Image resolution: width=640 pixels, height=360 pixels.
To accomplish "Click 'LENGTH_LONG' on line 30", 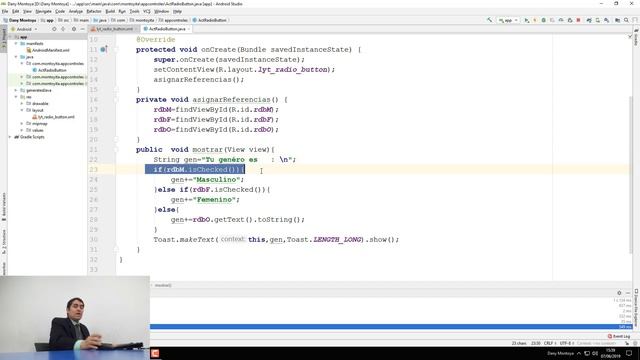I will 338,240.
